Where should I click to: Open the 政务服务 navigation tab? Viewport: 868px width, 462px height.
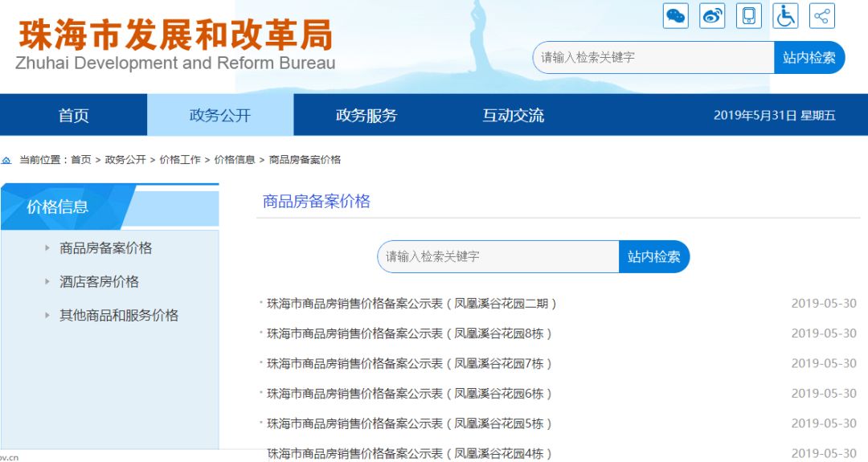366,115
